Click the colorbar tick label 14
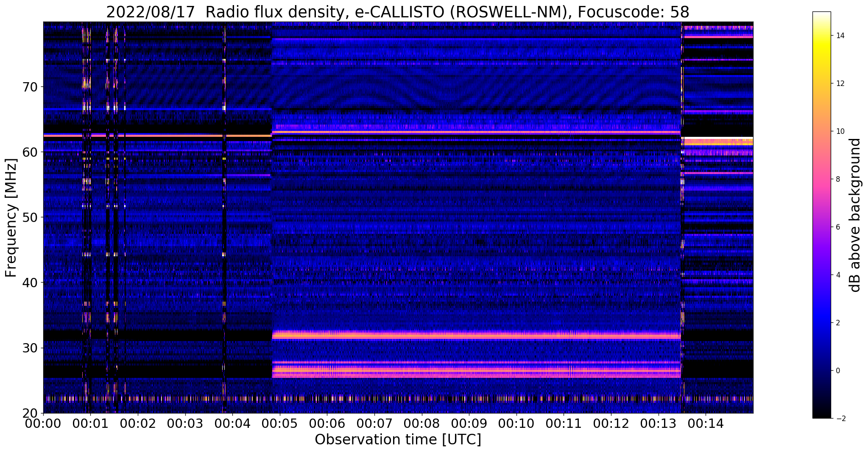This screenshot has width=868, height=452. (x=840, y=36)
